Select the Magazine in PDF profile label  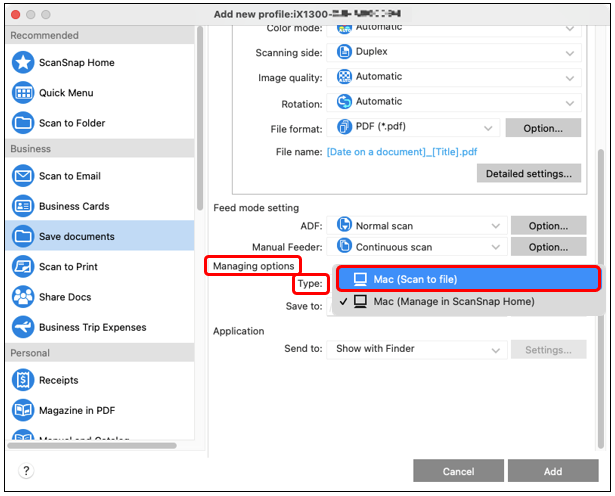(x=77, y=410)
